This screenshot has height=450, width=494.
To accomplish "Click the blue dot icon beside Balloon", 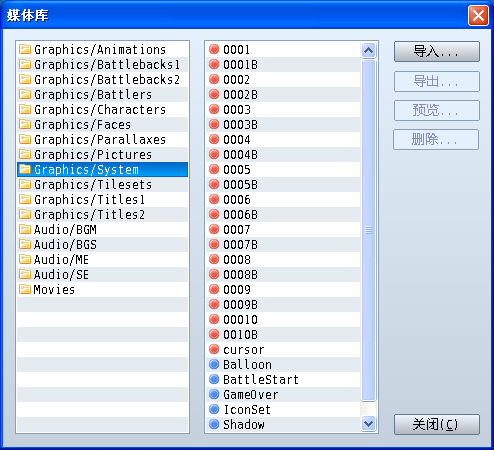I will click(x=214, y=364).
